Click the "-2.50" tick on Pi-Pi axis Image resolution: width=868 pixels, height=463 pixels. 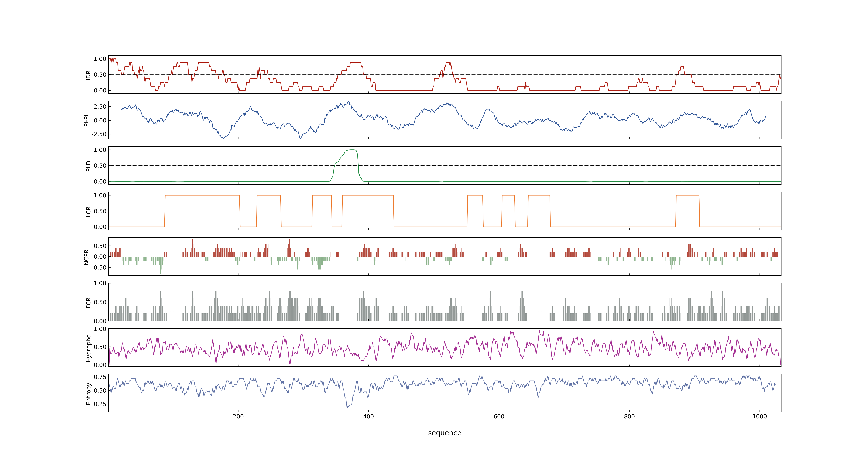coord(99,134)
